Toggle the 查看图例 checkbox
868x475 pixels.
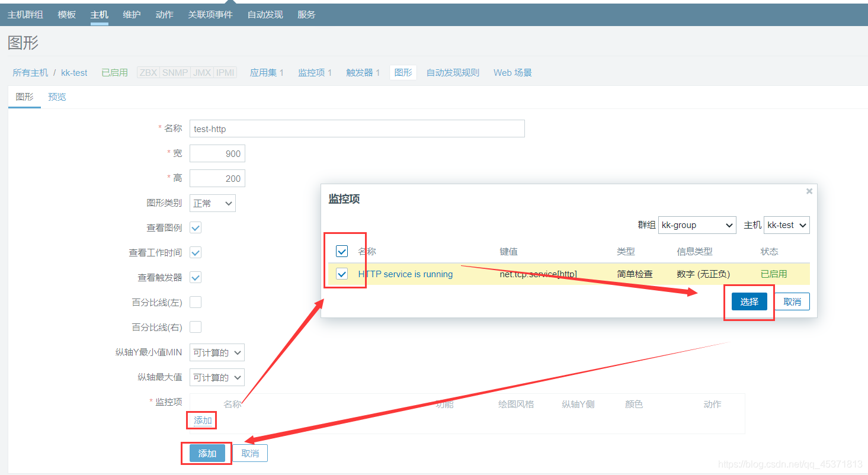pyautogui.click(x=196, y=228)
